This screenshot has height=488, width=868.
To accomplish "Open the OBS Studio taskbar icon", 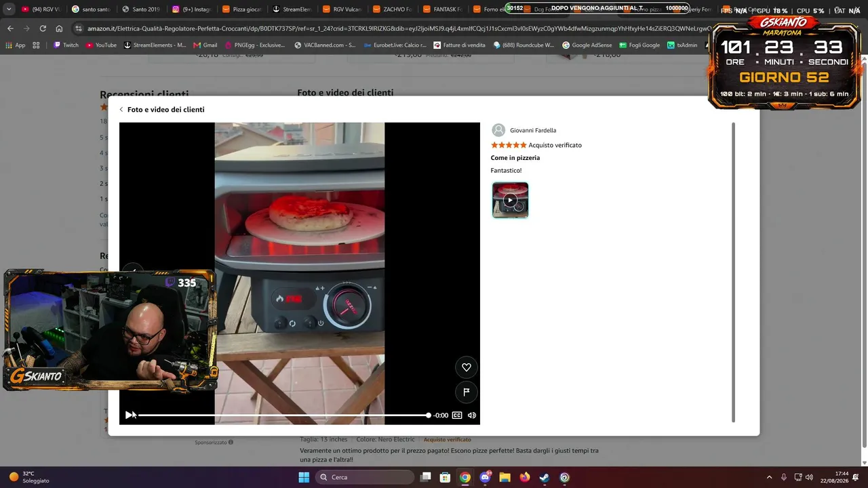I will [x=564, y=477].
